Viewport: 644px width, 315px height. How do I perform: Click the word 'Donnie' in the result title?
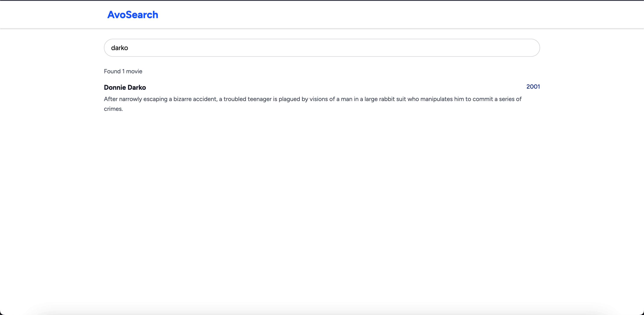(x=115, y=87)
